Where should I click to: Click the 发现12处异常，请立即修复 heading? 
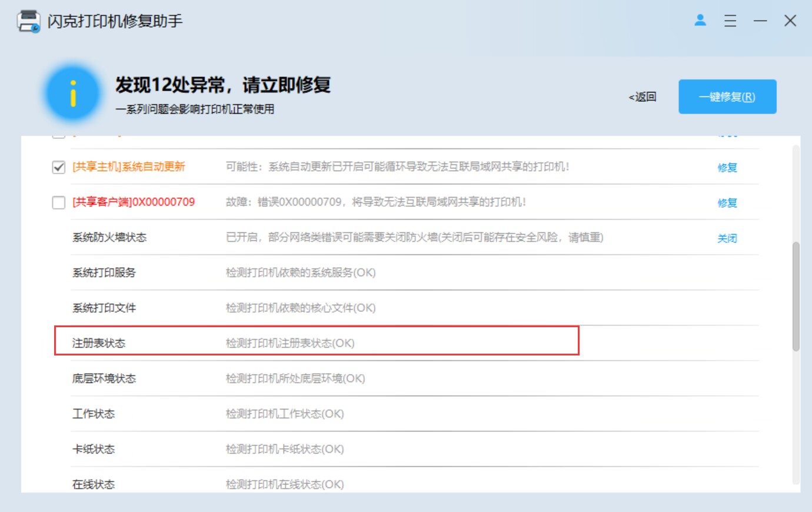point(223,85)
